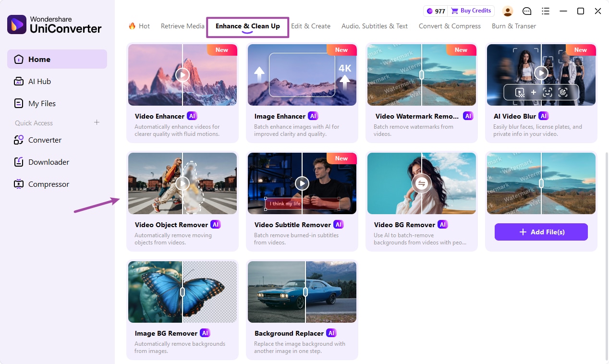Image resolution: width=609 pixels, height=364 pixels.
Task: Open the Image Enhancer tool title
Action: pos(280,116)
